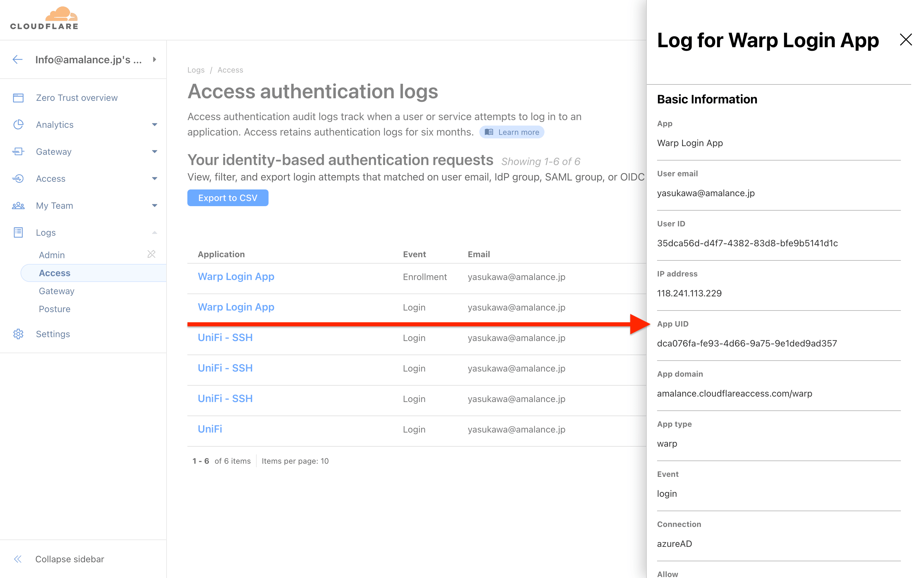Image resolution: width=924 pixels, height=578 pixels.
Task: Click Items per page: 10 selector
Action: 295,461
